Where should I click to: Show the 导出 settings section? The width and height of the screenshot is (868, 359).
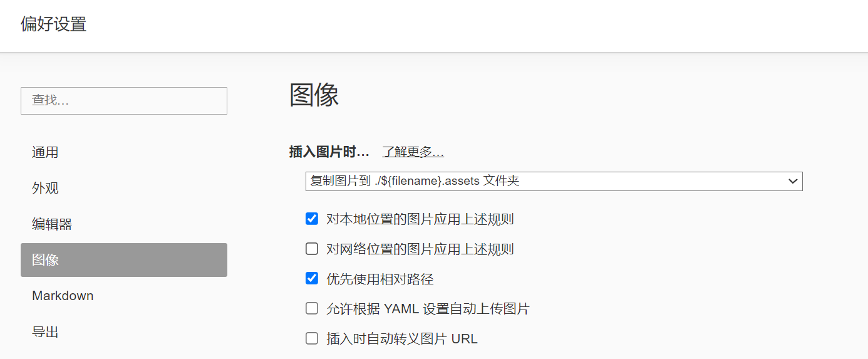45,331
